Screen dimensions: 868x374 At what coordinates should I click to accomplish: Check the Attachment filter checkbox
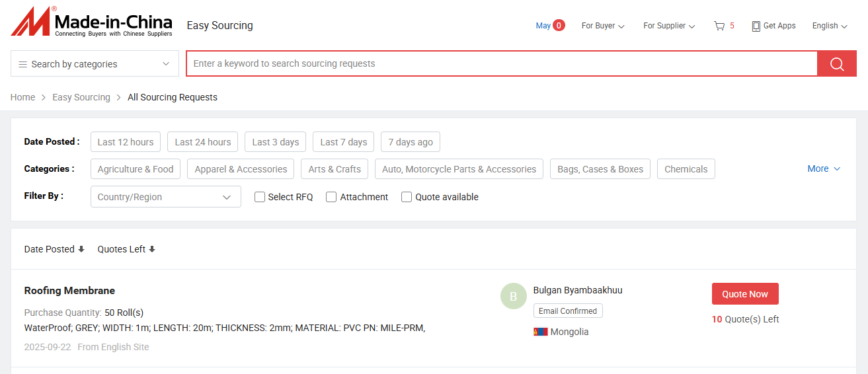click(331, 197)
